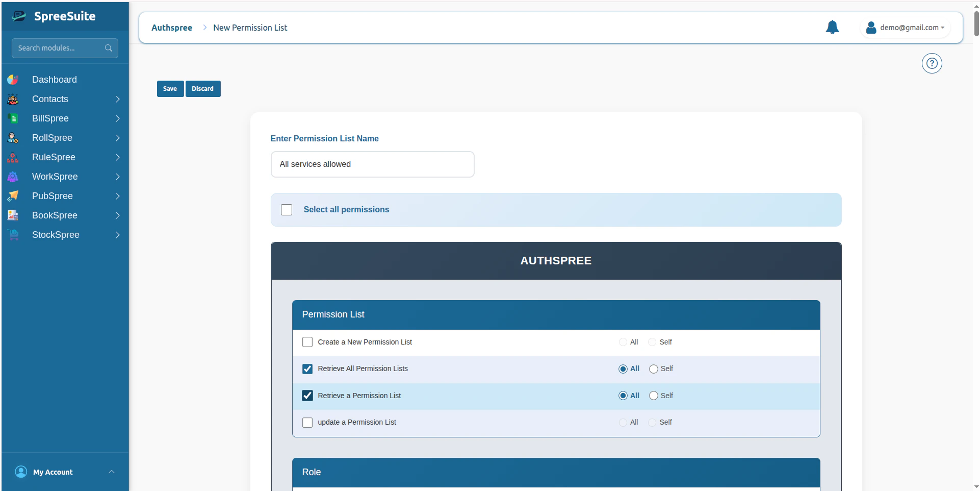Click the RollSpree payroll icon
The height and width of the screenshot is (491, 980).
pyautogui.click(x=13, y=138)
